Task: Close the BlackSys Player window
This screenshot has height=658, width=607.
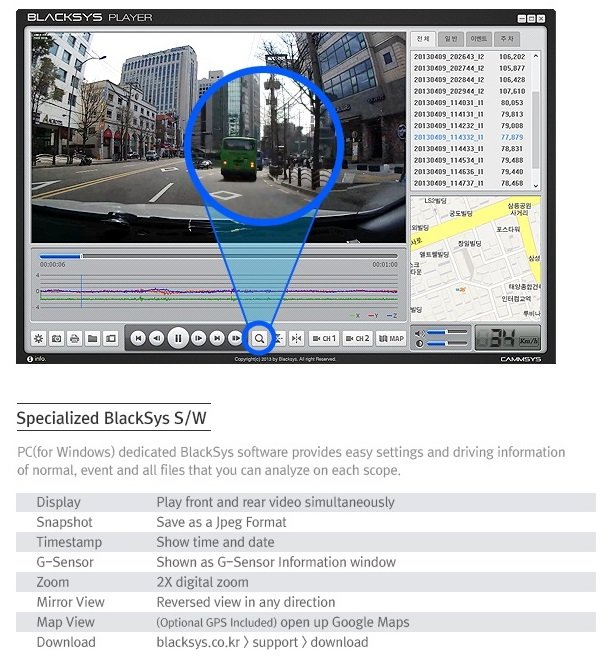Action: (541, 18)
